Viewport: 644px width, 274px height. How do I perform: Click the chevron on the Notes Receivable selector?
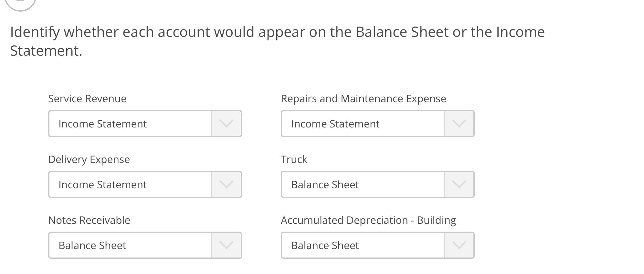[x=227, y=245]
